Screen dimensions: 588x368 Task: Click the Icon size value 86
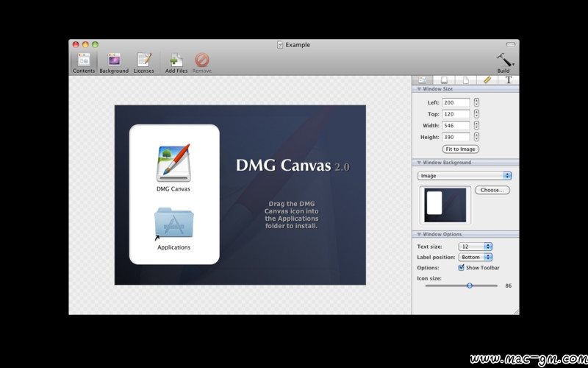(508, 286)
